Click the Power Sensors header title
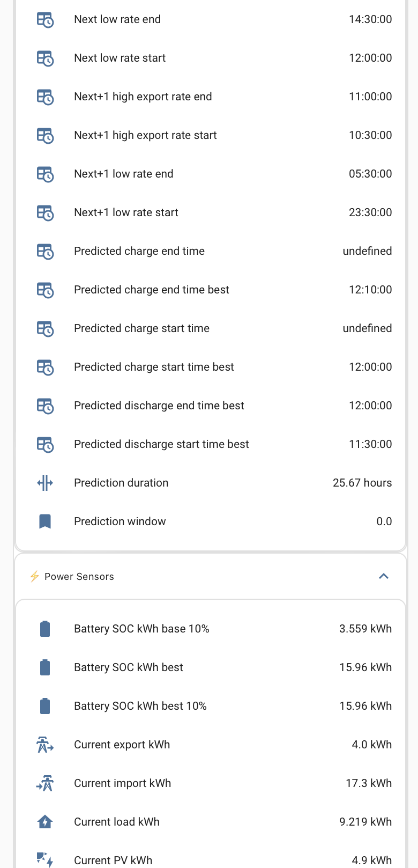Viewport: 418px width, 868px height. click(79, 577)
